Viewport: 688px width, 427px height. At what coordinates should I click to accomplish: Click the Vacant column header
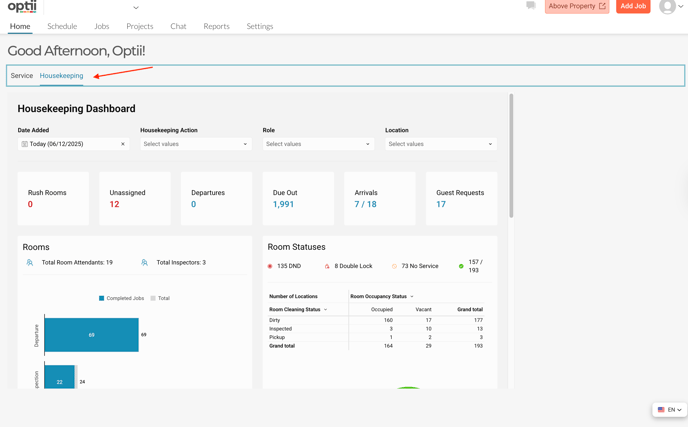pyautogui.click(x=423, y=309)
